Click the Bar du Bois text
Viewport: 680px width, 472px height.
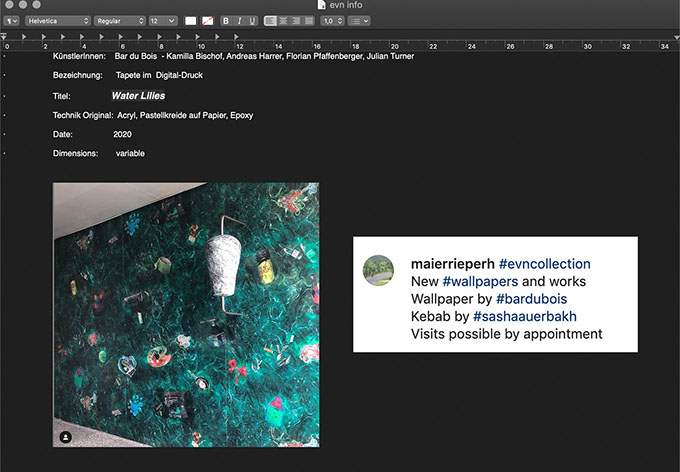pyautogui.click(x=136, y=56)
